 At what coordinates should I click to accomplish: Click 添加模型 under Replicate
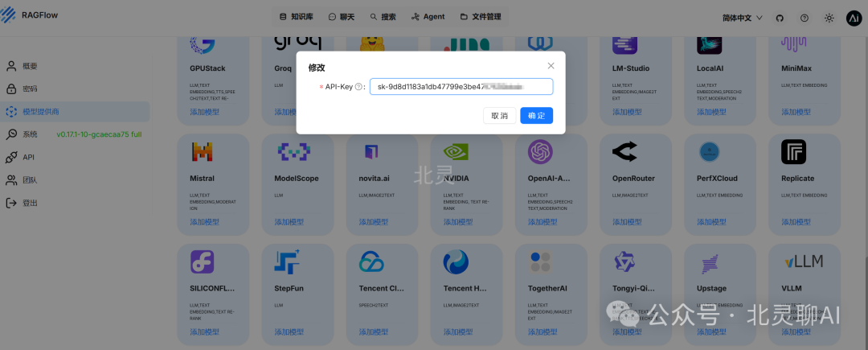tap(796, 222)
